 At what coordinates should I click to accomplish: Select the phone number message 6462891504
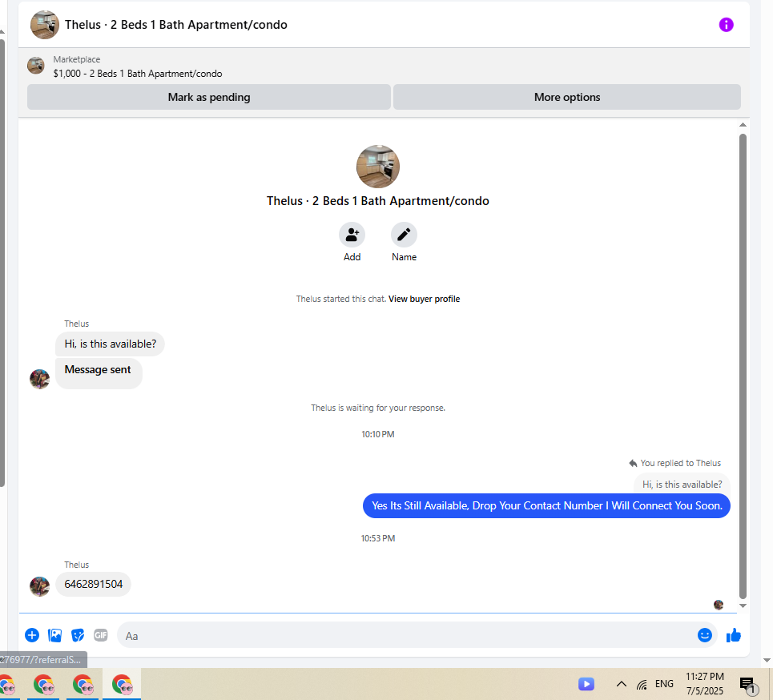point(93,584)
